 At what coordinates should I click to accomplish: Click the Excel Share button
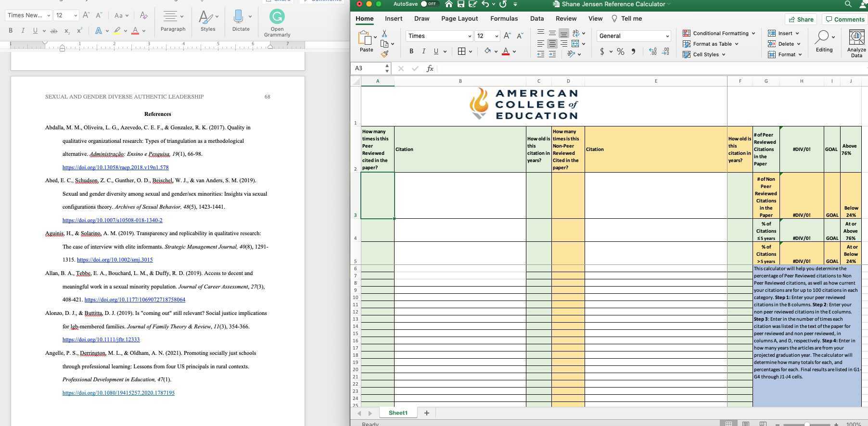(x=801, y=19)
